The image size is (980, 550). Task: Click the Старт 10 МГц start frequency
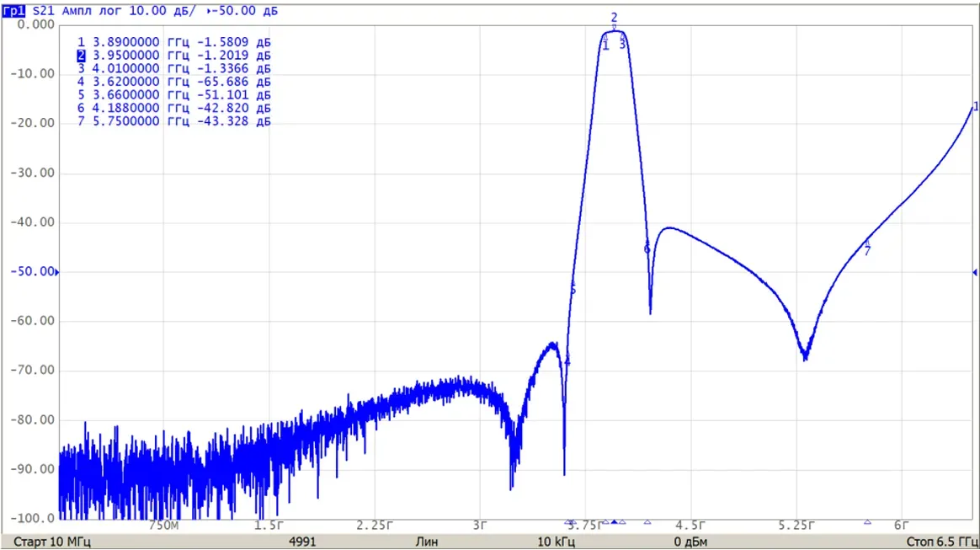52,542
